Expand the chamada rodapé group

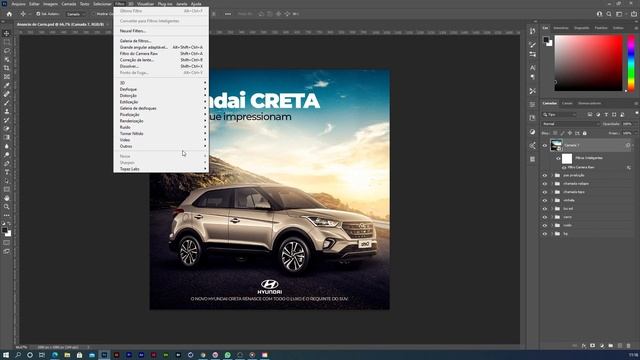[x=552, y=184]
